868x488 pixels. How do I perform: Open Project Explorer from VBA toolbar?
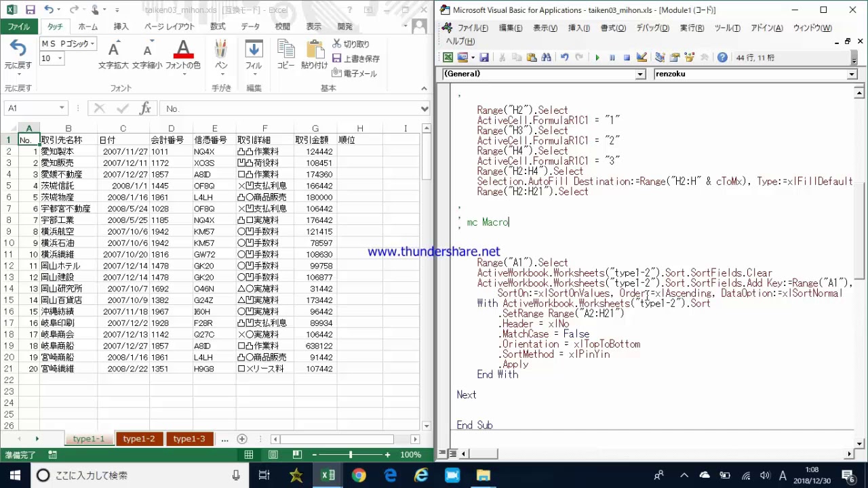tap(660, 58)
